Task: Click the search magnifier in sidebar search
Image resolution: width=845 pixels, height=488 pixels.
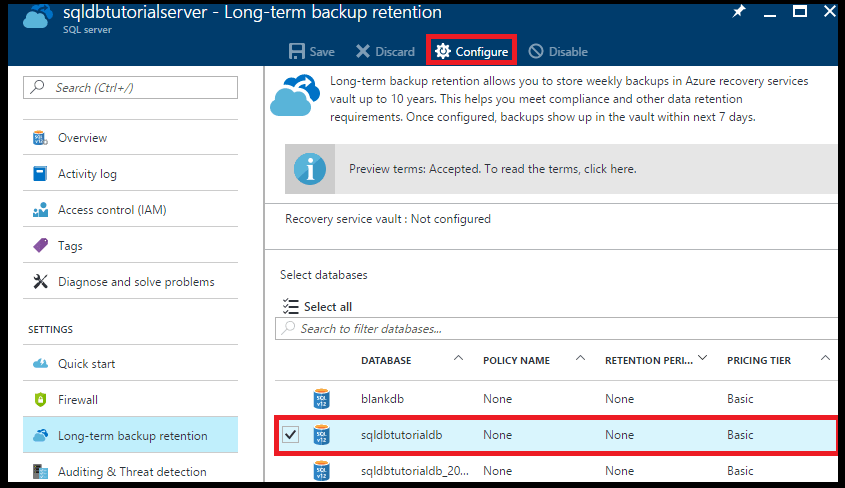Action: [38, 87]
